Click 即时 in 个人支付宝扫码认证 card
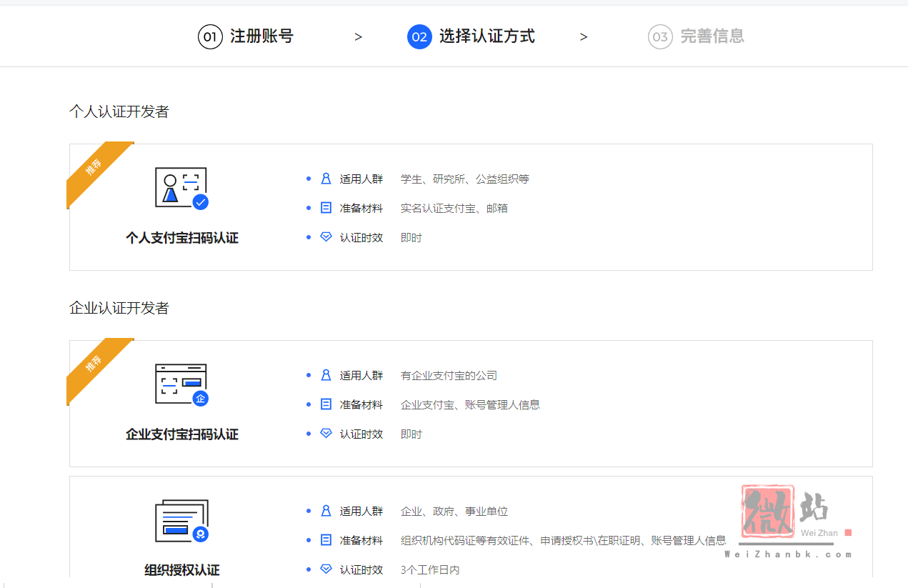 tap(411, 238)
